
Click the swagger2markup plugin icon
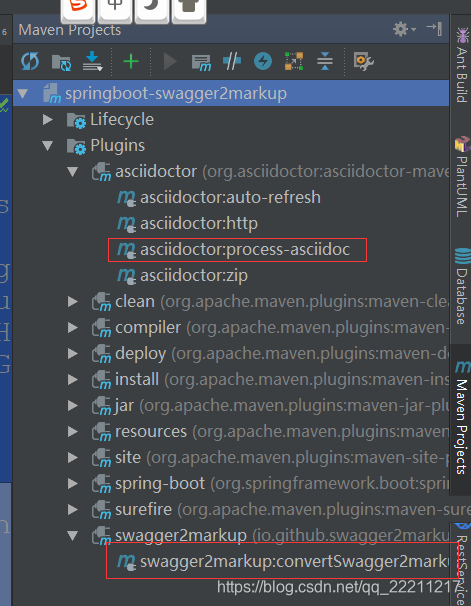click(x=101, y=535)
